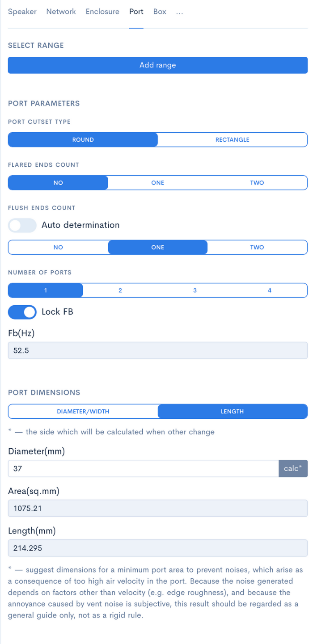Viewport: 313px width, 644px height.
Task: Open the Box tab
Action: (160, 12)
